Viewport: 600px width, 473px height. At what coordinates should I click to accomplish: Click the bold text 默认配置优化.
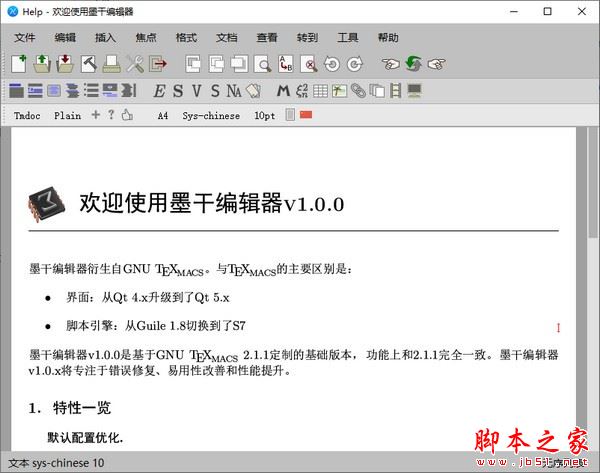85,437
